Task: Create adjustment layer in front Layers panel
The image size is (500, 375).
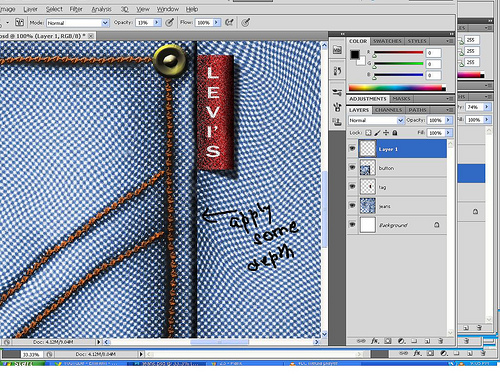Action: tap(401, 341)
